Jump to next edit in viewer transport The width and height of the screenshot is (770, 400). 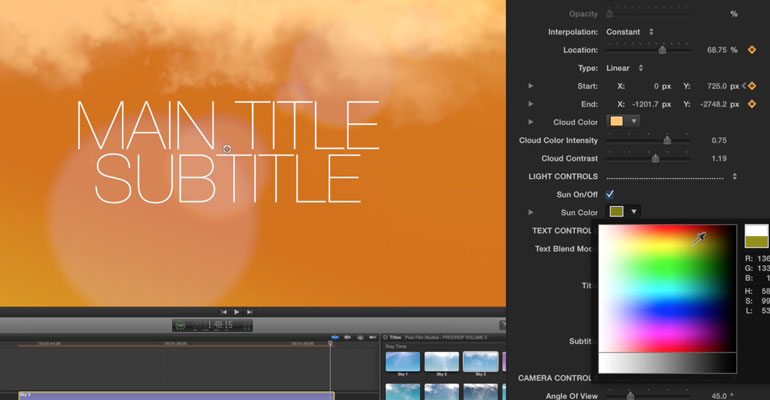click(x=249, y=312)
